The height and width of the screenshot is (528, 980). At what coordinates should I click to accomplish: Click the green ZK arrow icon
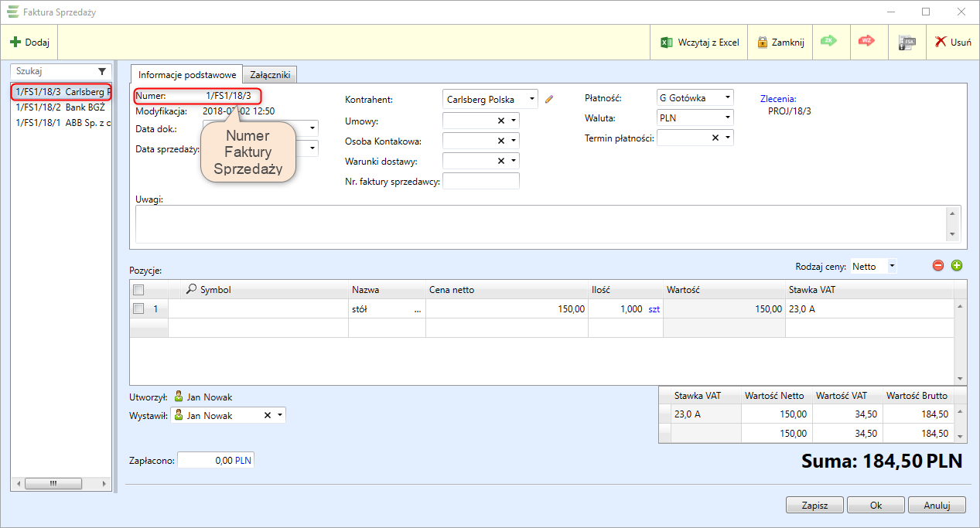tap(829, 42)
